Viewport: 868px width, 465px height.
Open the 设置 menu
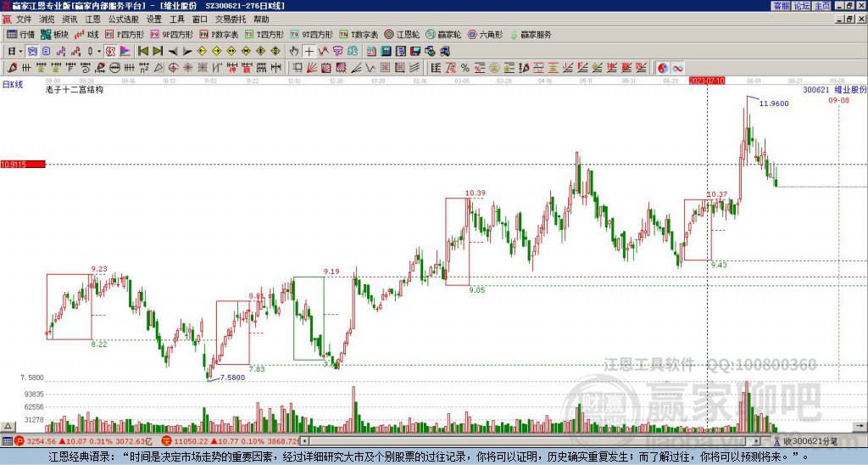pos(154,20)
